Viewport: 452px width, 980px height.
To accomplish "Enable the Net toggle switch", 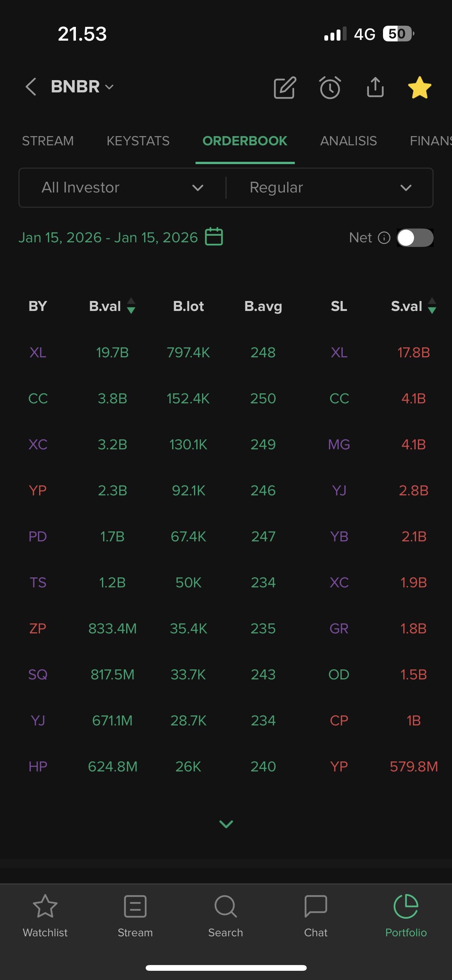I will 415,238.
